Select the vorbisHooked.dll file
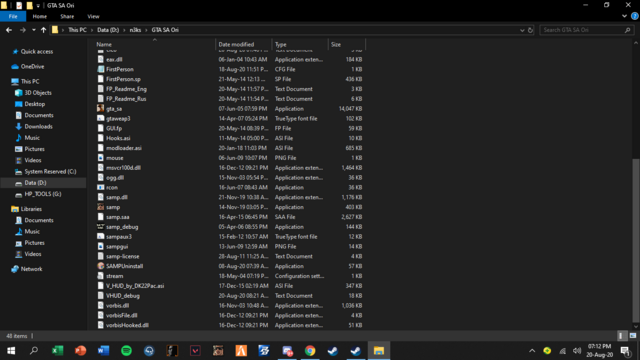 (x=127, y=325)
